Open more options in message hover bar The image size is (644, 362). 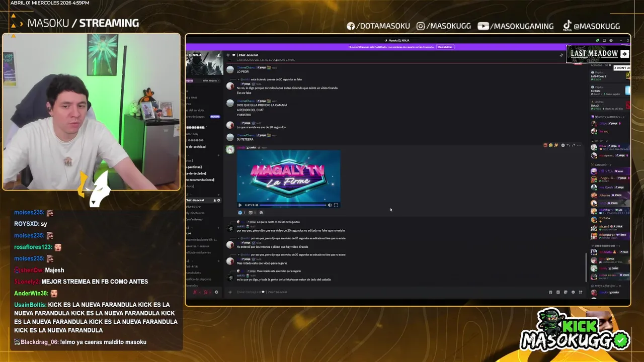coord(579,145)
